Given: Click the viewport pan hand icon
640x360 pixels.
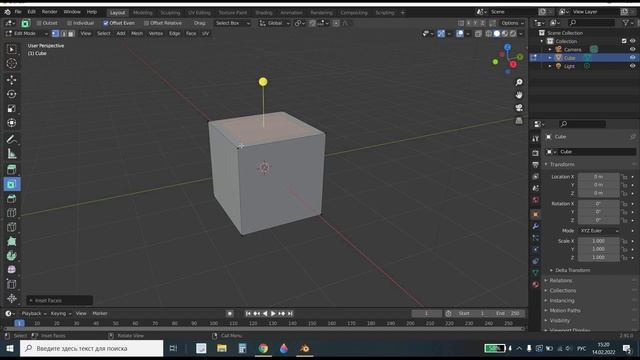Looking at the screenshot, I should [x=519, y=95].
